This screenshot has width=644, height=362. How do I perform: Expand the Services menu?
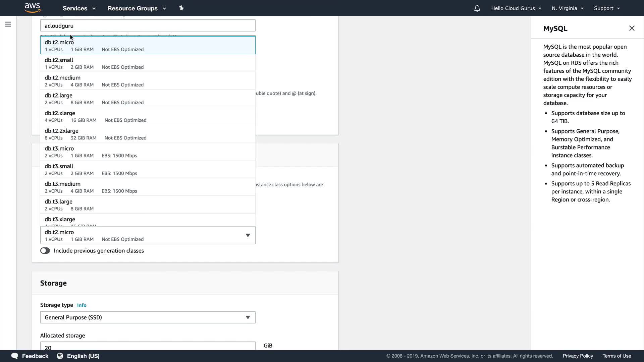[x=79, y=8]
